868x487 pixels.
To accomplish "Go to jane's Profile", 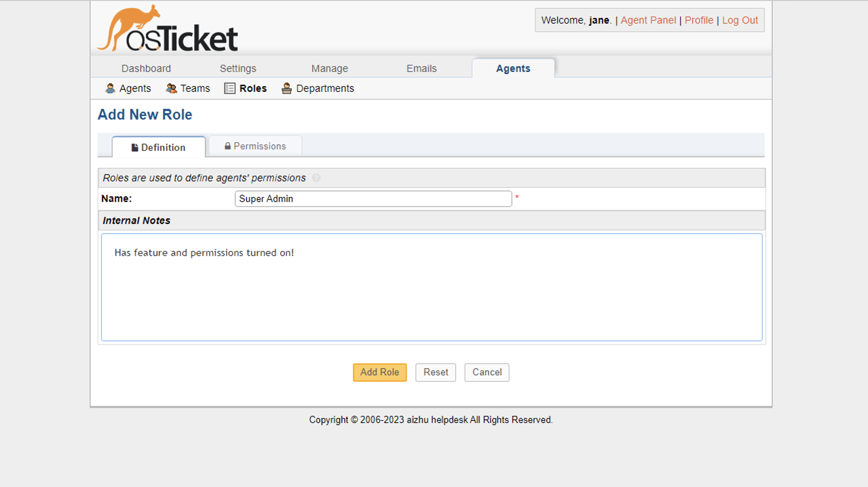I will click(699, 20).
